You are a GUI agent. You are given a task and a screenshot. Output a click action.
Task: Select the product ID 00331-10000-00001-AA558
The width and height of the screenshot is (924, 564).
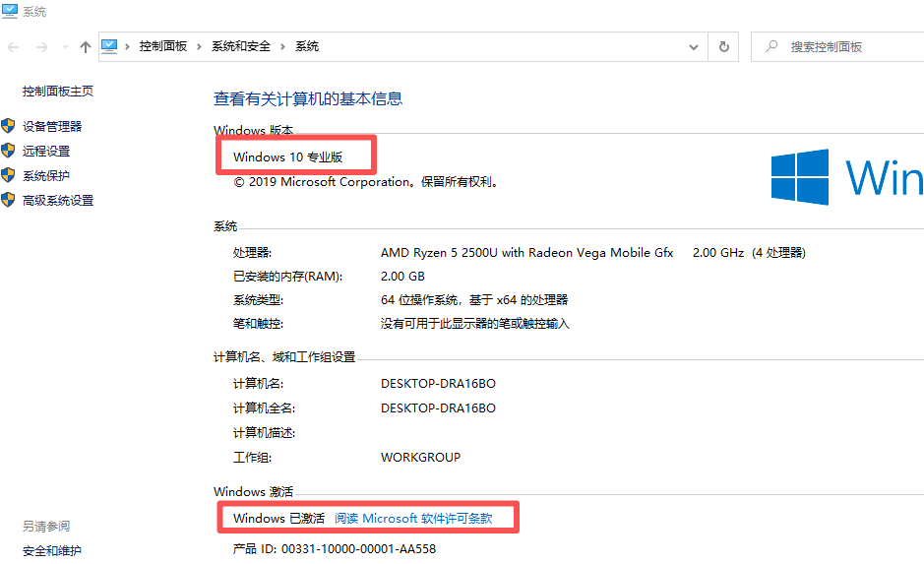click(358, 548)
